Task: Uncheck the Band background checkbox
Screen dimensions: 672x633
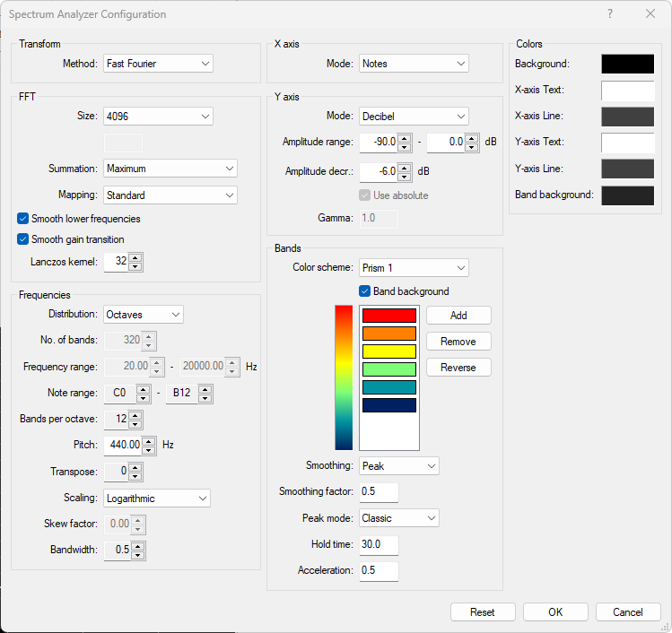Action: 365,291
